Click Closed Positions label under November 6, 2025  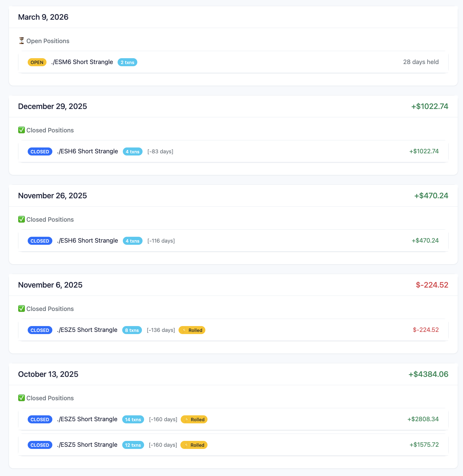click(50, 309)
